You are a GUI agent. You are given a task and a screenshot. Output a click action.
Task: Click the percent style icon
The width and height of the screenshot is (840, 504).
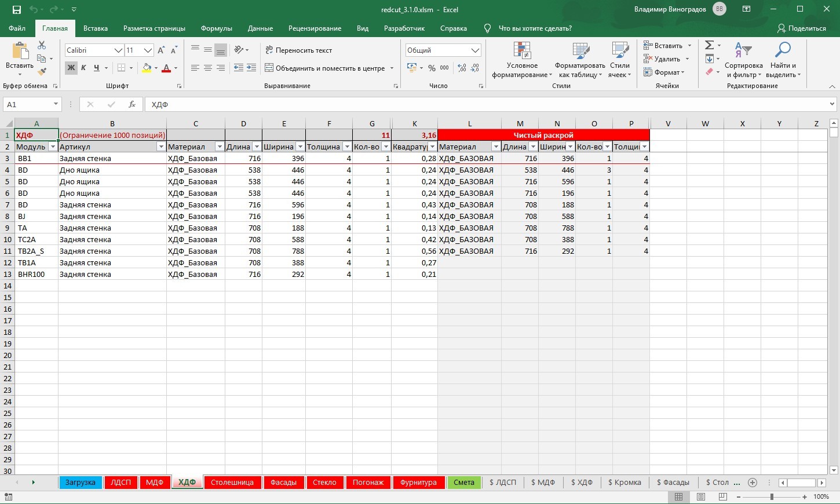432,68
